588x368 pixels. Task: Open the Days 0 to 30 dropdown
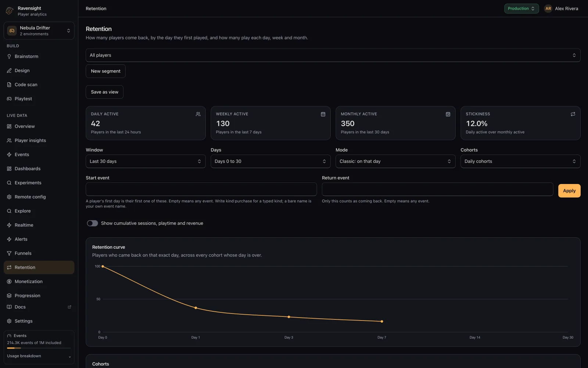[270, 161]
